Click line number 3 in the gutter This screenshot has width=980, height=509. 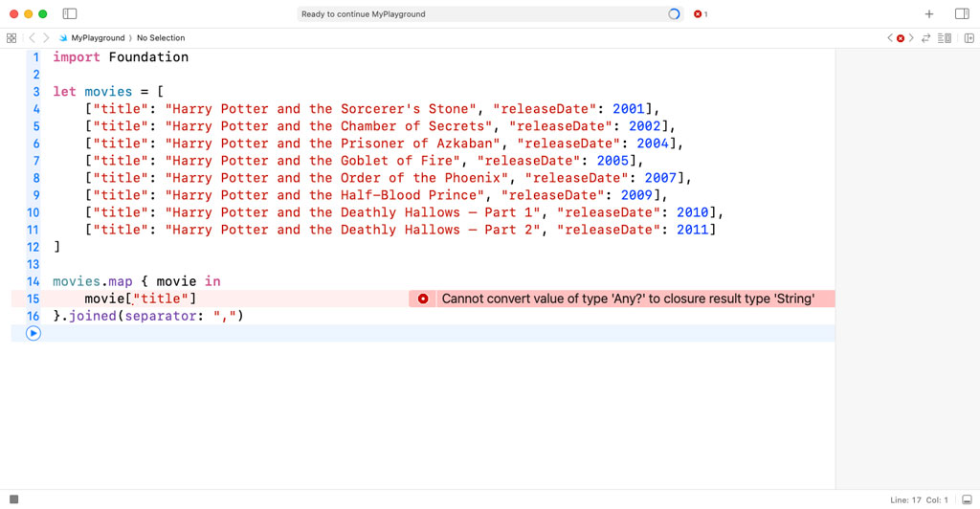(x=35, y=91)
